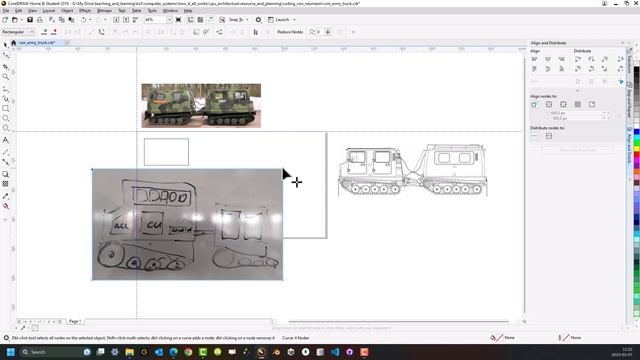Open the Object menu

click(x=67, y=11)
